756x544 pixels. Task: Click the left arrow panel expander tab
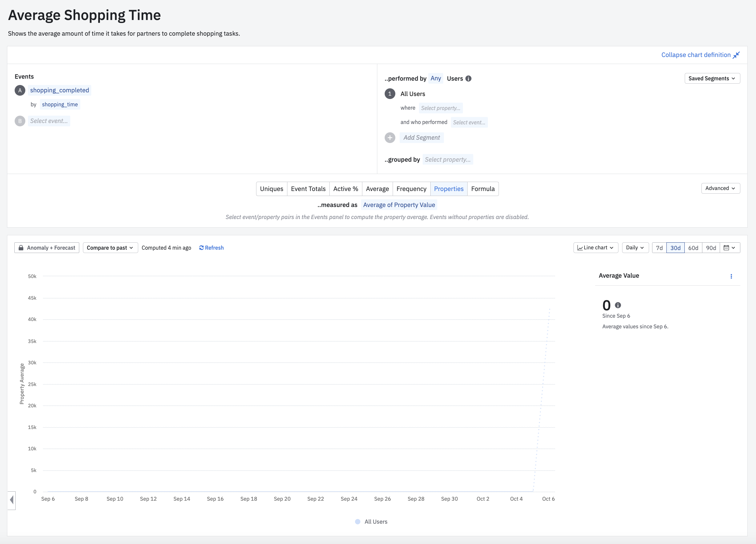(12, 500)
